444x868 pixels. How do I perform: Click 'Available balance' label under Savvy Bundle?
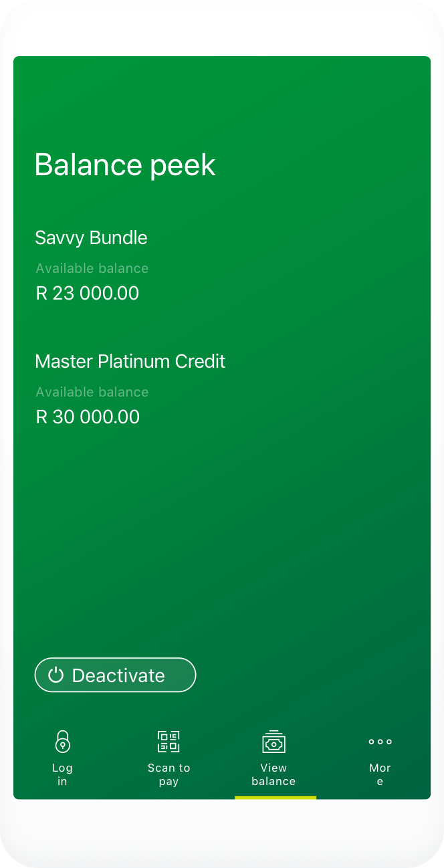click(x=92, y=269)
